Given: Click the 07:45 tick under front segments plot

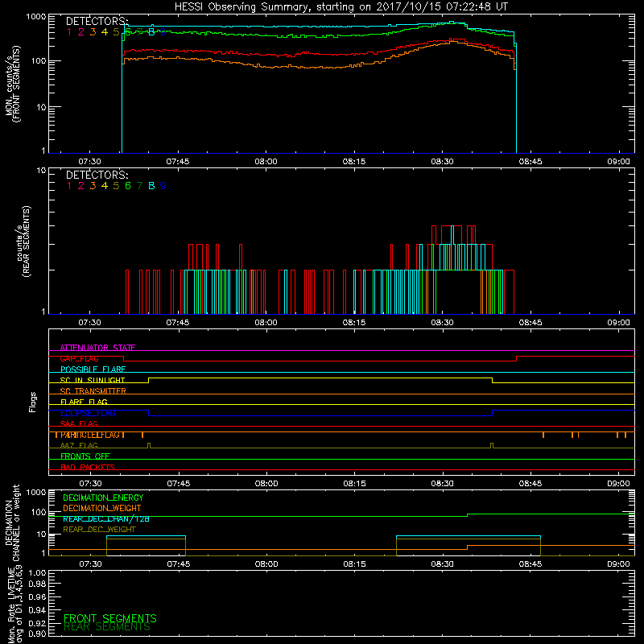Looking at the screenshot, I should click(178, 162).
